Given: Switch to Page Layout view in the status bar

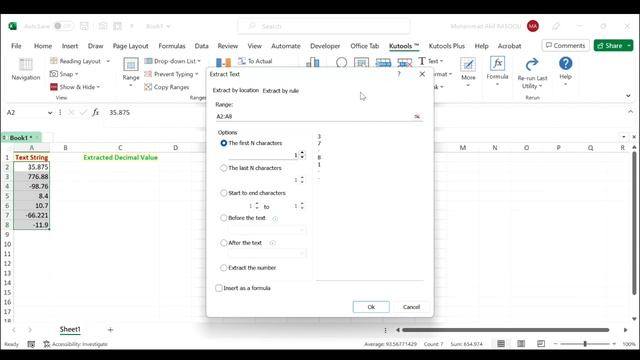Looking at the screenshot, I should coord(521,344).
